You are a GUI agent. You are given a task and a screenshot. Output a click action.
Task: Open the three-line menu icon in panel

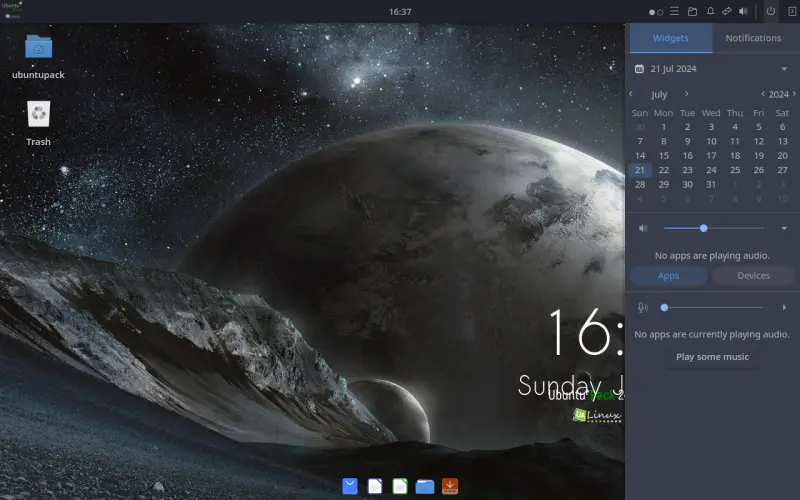tap(674, 11)
